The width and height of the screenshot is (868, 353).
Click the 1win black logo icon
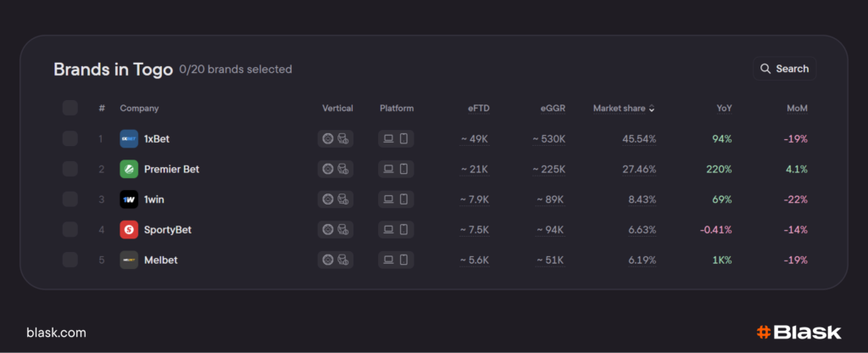click(129, 199)
